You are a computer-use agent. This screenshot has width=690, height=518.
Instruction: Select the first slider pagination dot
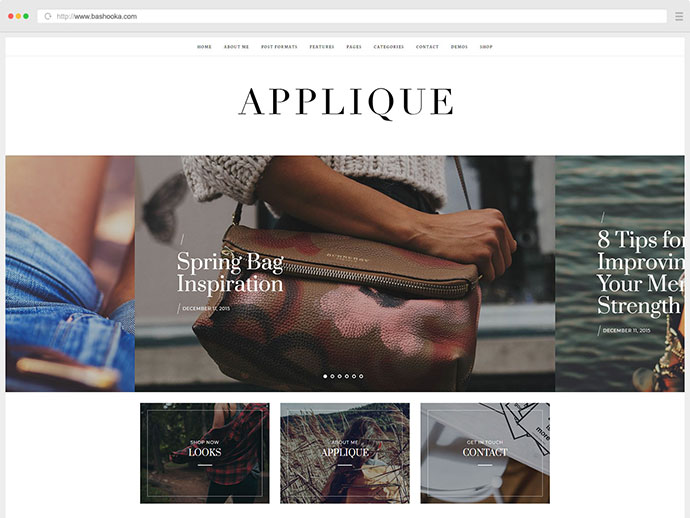pos(325,376)
